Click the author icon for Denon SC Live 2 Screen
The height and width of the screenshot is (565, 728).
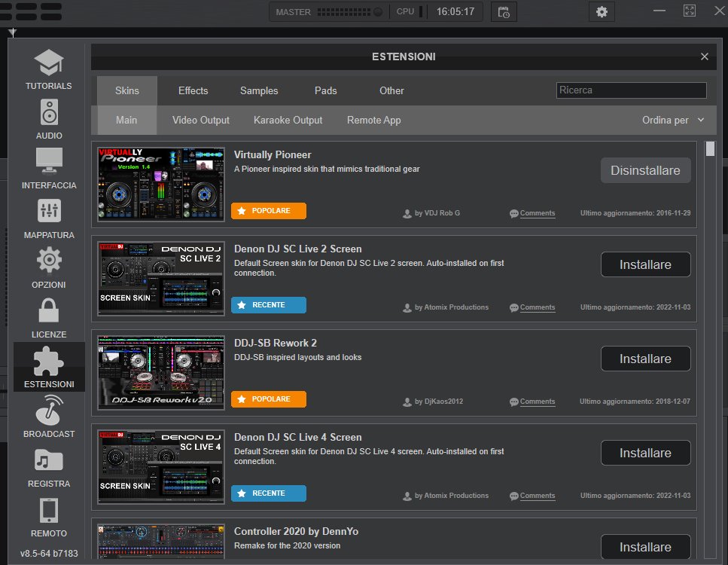tap(407, 307)
